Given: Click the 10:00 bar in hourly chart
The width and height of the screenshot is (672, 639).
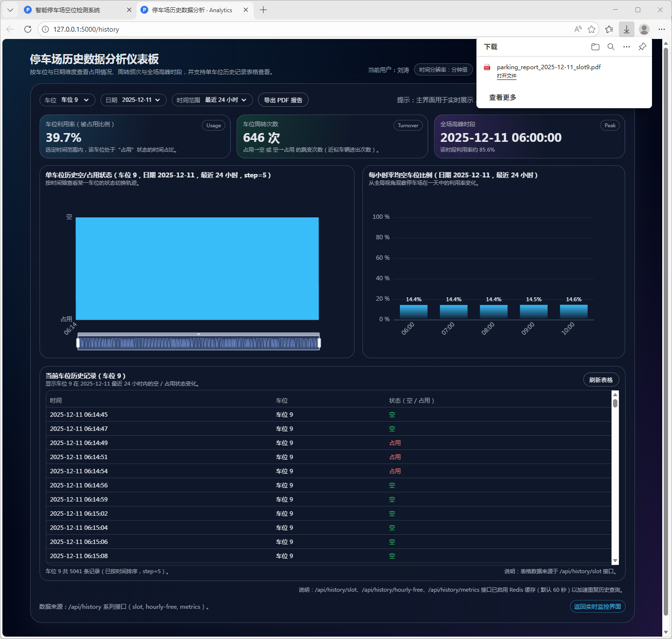Looking at the screenshot, I should click(573, 312).
